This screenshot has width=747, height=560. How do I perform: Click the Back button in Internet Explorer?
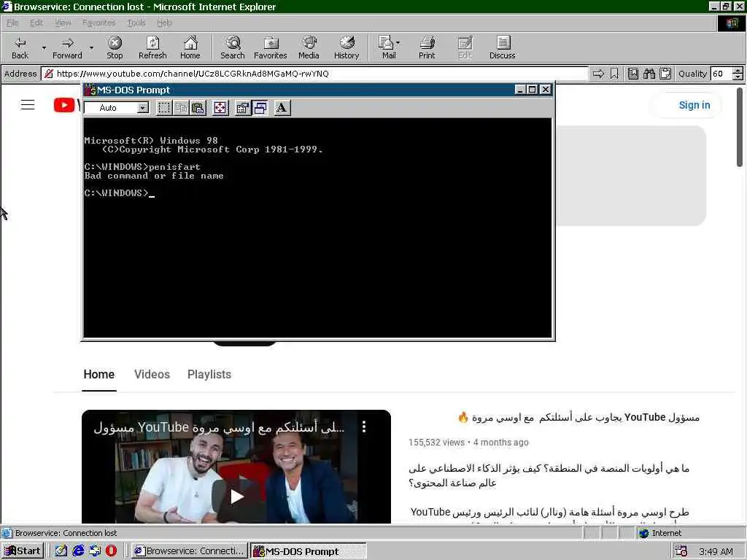click(20, 47)
